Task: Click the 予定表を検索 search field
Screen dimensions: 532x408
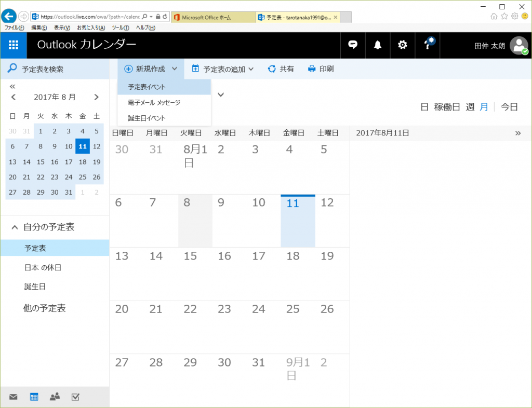Action: [55, 69]
